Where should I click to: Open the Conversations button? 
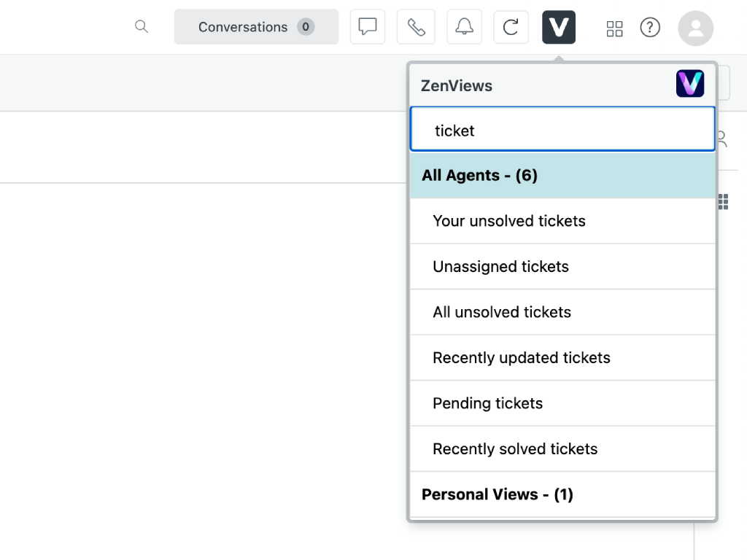point(256,27)
